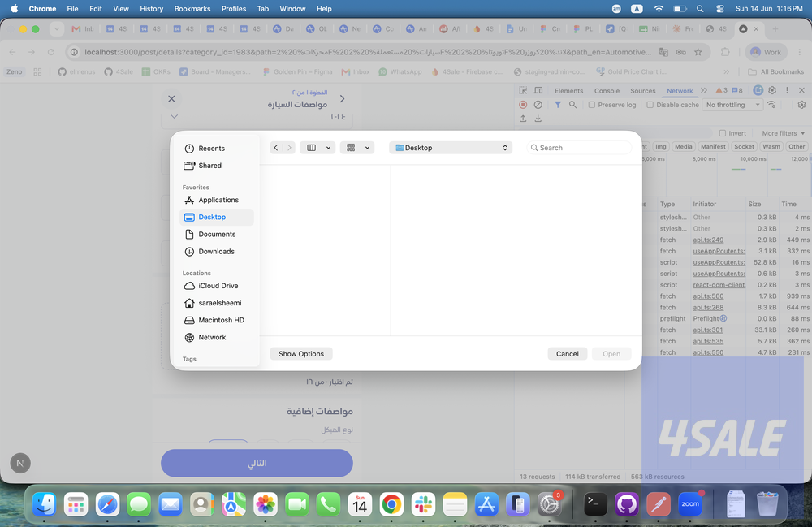Go forward in file dialog
Image resolution: width=812 pixels, height=527 pixels.
pos(289,148)
